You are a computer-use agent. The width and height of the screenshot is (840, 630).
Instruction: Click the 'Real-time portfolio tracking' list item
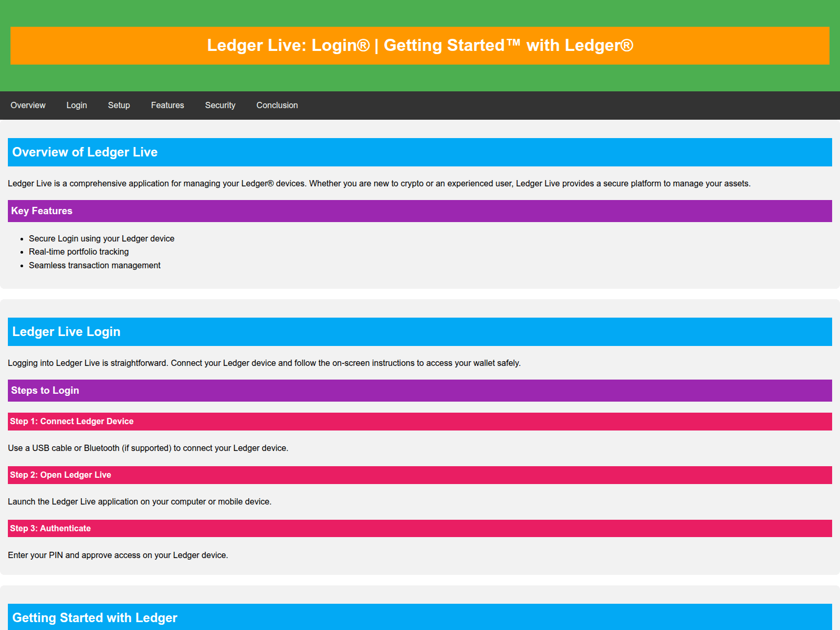pyautogui.click(x=79, y=252)
